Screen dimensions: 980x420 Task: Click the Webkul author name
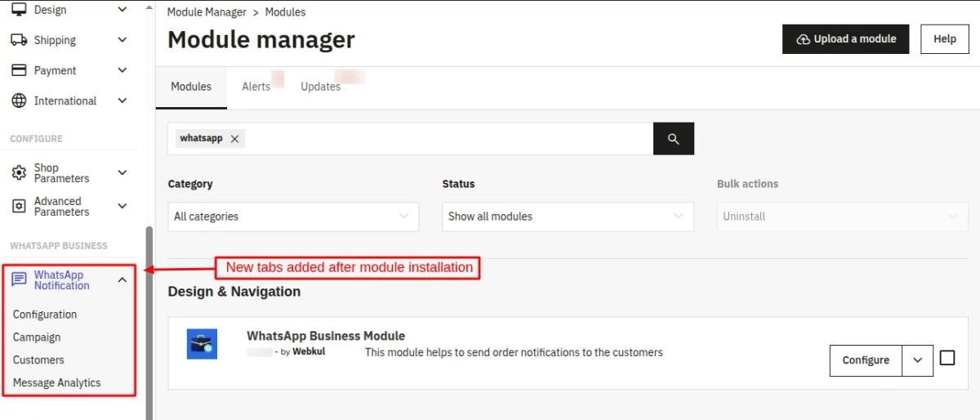[x=309, y=352]
